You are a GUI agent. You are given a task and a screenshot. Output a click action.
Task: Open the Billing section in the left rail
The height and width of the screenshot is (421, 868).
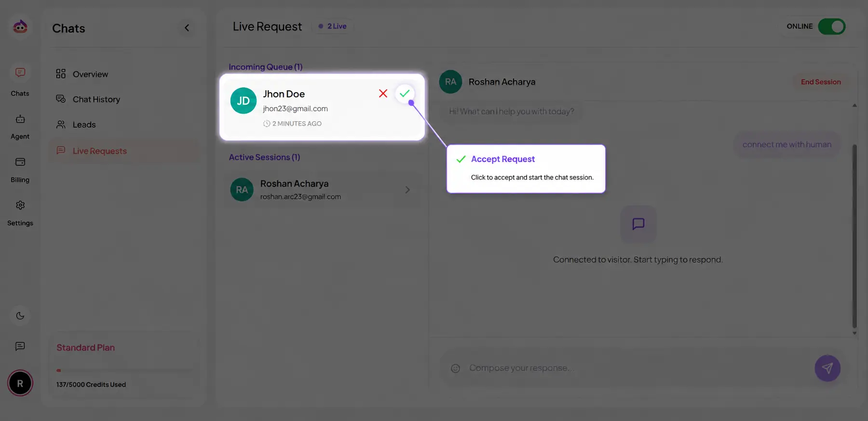tap(20, 170)
